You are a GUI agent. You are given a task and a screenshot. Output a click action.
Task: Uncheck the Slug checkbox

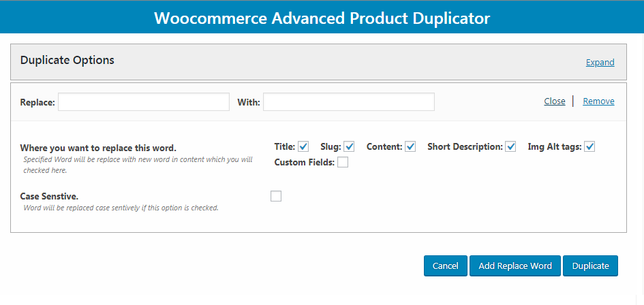point(349,146)
